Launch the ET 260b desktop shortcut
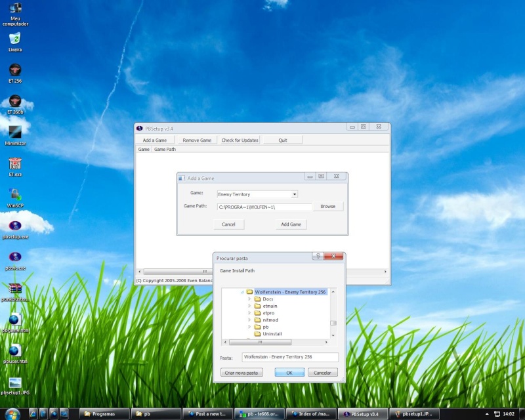Viewport: 525px width, 420px height. coord(15,104)
